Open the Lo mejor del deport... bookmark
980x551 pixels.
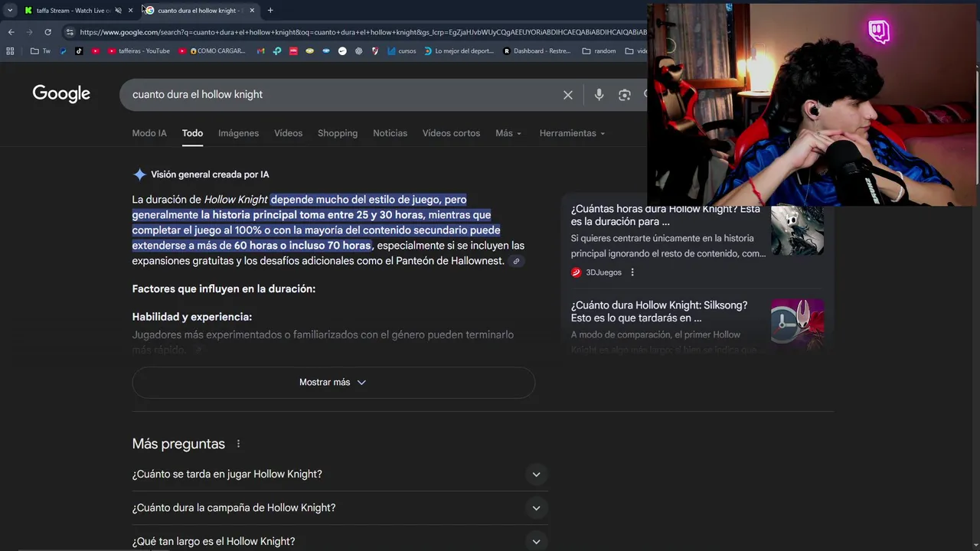tap(458, 51)
